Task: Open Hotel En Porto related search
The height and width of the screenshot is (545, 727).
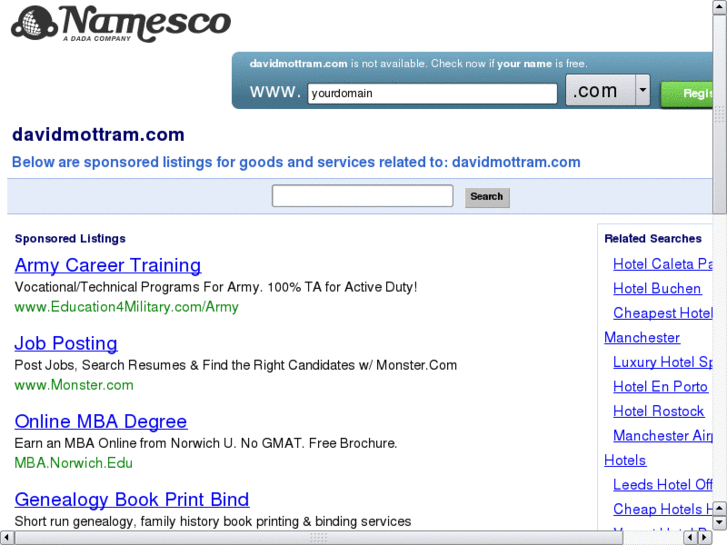Action: 660,387
